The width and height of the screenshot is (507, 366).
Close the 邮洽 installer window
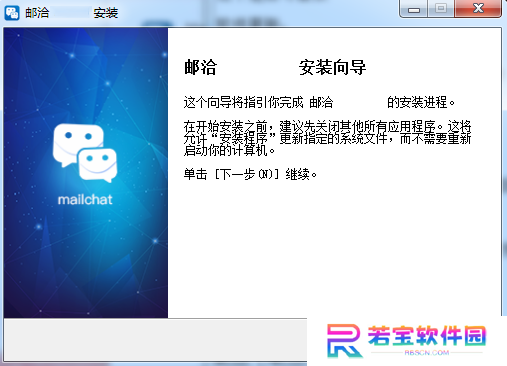[478, 9]
